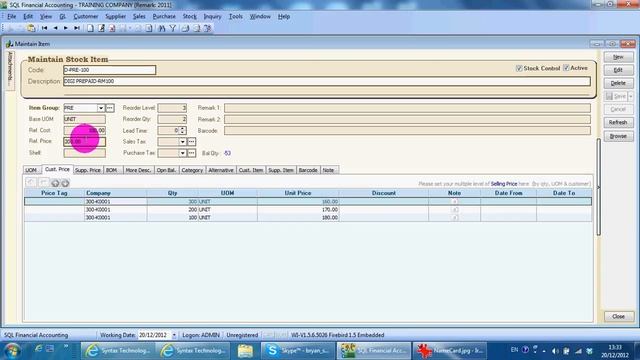Image resolution: width=640 pixels, height=360 pixels.
Task: Click the yellow folder toolbar icon
Action: pyautogui.click(x=31, y=28)
